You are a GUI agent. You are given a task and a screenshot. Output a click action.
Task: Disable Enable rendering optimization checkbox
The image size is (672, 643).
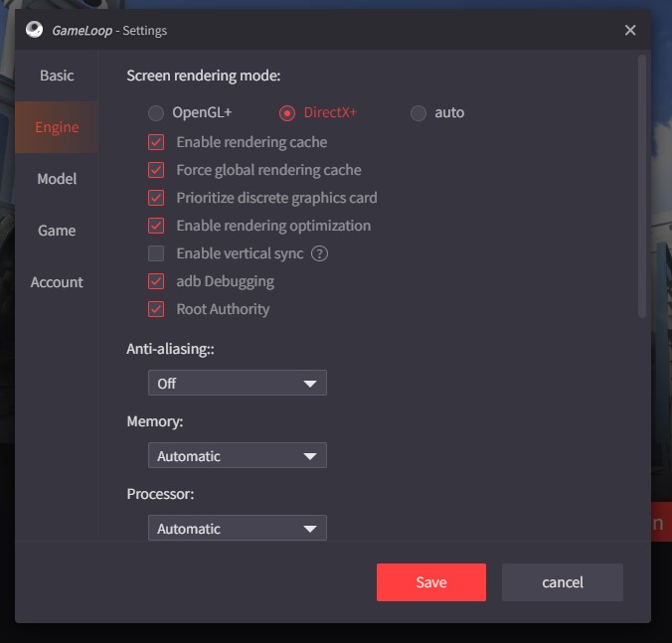pyautogui.click(x=156, y=226)
